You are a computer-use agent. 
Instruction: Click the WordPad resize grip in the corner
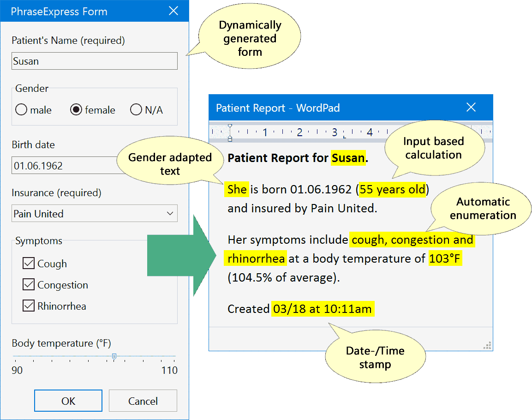487,345
